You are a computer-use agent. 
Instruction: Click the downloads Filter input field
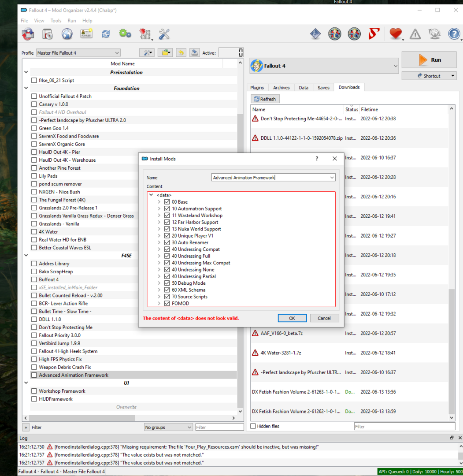coord(405,426)
